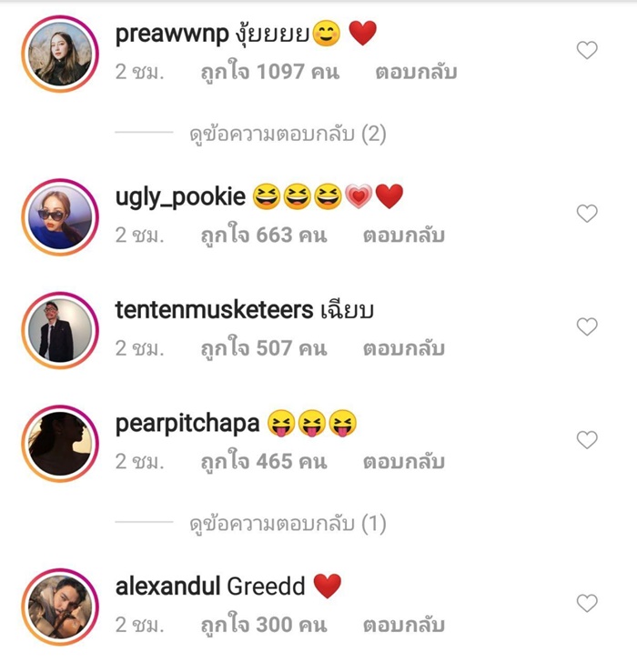Open the tentenmusketeers username link
This screenshot has width=637, height=672.
(x=214, y=310)
